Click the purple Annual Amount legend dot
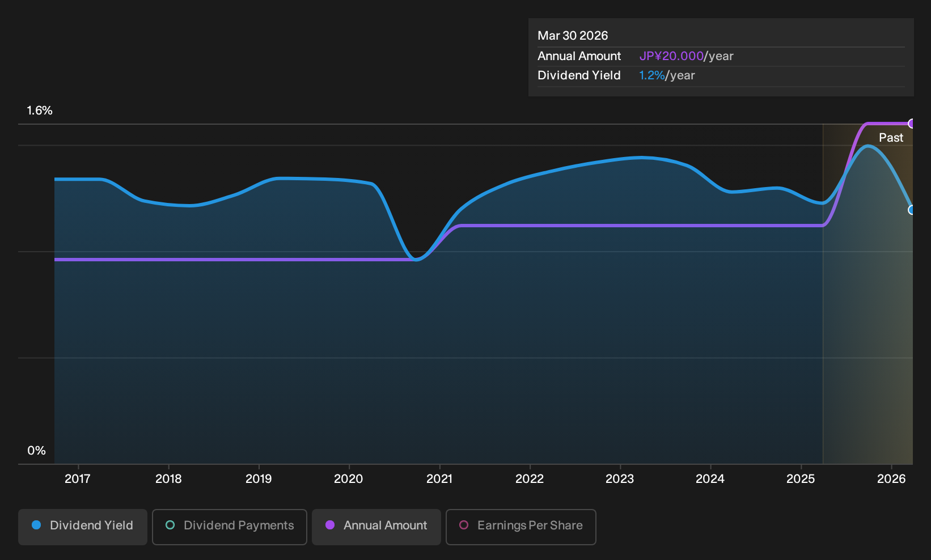This screenshot has height=560, width=931. [x=330, y=525]
